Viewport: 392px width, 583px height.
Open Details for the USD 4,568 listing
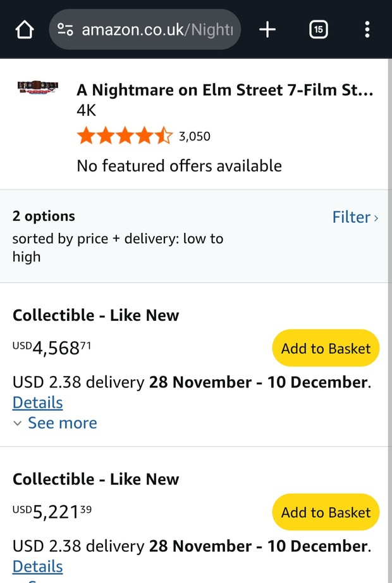[x=37, y=403]
